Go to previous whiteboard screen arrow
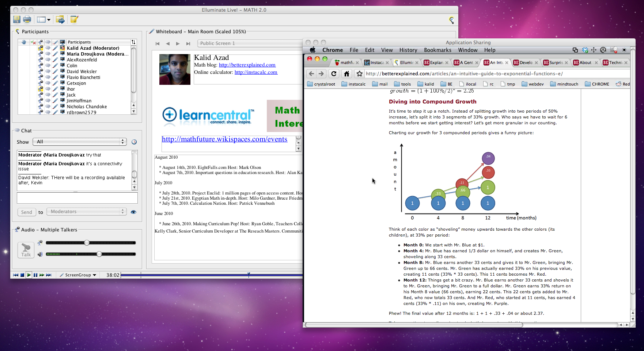 (168, 44)
